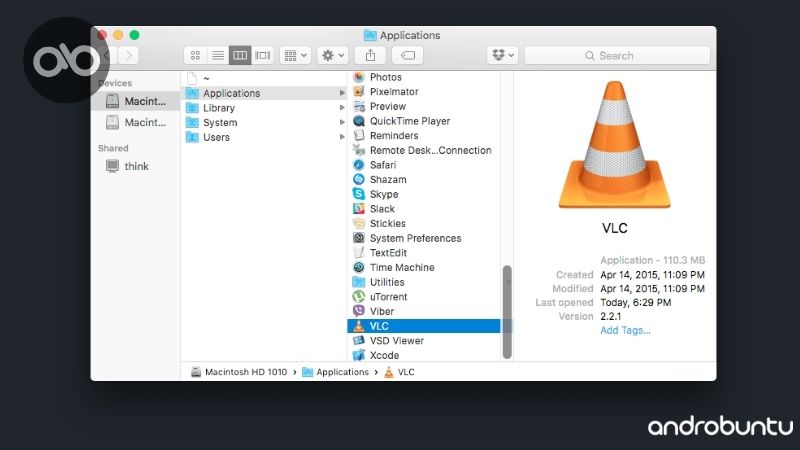Click the Share toolbar button

point(370,55)
